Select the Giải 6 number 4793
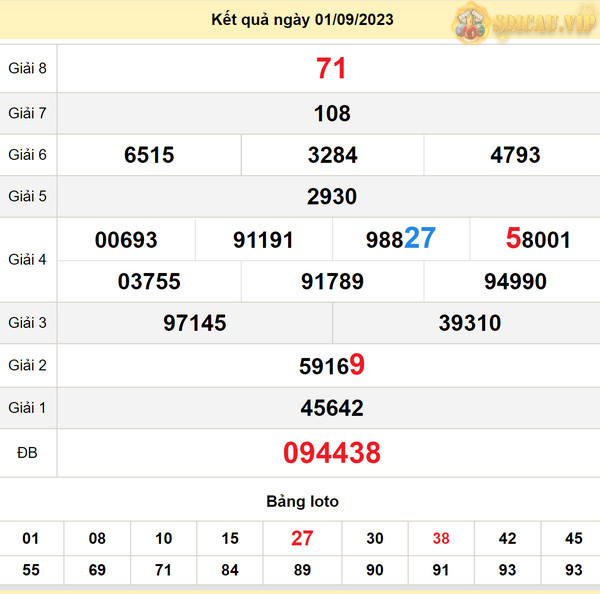Screen dimensions: 600x594 coord(515,155)
